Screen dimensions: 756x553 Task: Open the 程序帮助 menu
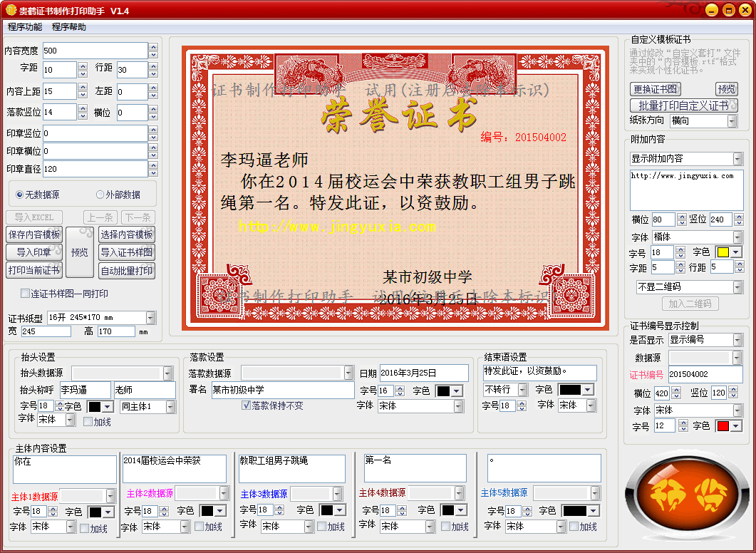69,27
